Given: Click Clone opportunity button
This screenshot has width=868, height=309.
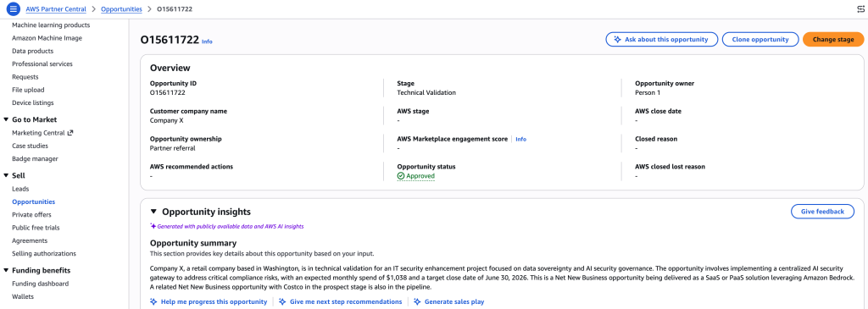Looking at the screenshot, I should (760, 39).
